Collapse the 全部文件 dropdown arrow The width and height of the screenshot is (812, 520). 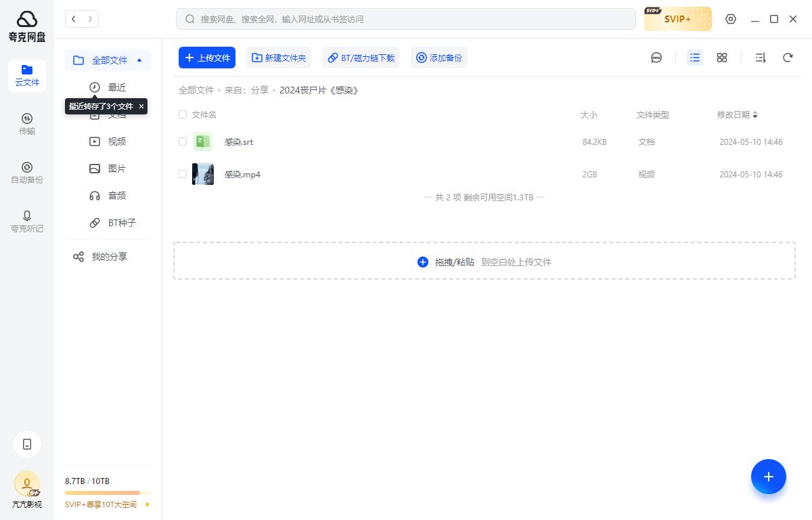(139, 60)
